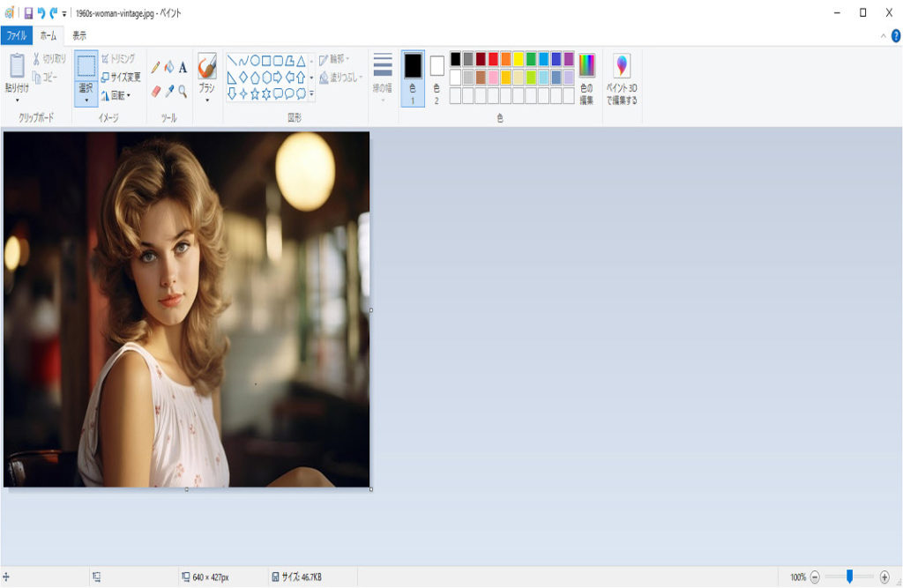Switch to the 表示 tab

79,36
